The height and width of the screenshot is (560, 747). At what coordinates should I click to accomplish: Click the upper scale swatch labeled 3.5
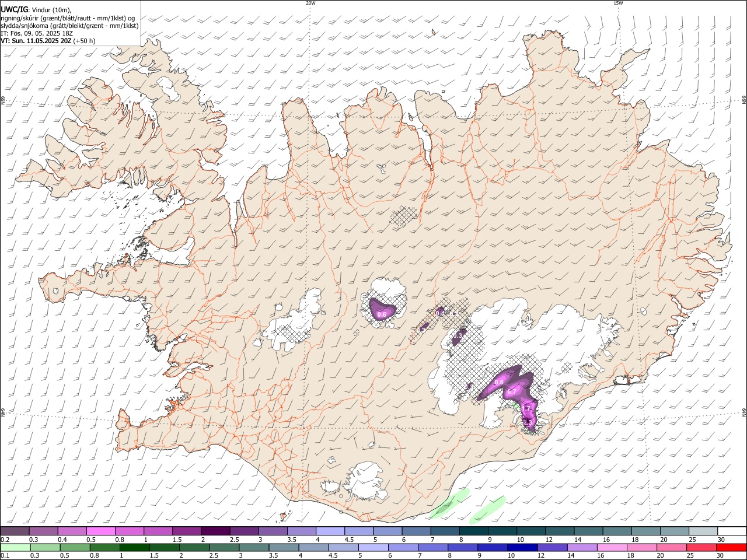click(x=302, y=531)
